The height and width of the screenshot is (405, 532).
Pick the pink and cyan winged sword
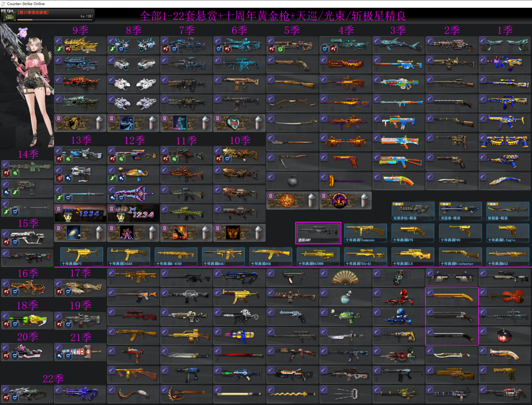coord(134,193)
